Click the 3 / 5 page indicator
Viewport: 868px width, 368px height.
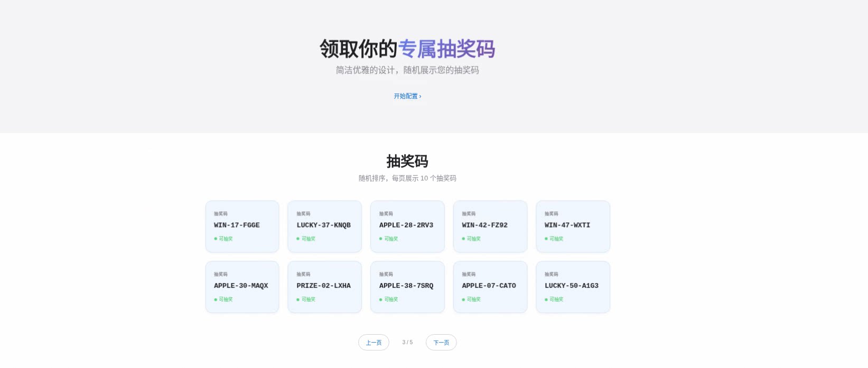(407, 343)
